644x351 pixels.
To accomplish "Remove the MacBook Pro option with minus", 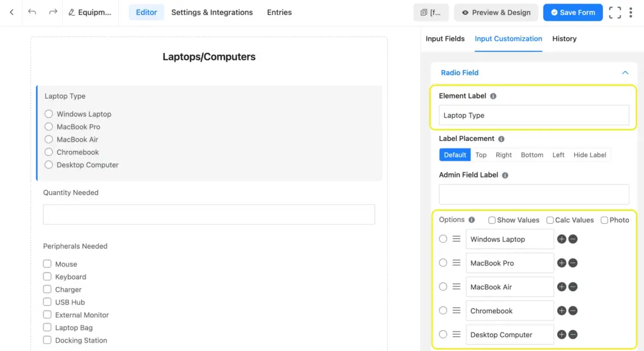I will 573,263.
